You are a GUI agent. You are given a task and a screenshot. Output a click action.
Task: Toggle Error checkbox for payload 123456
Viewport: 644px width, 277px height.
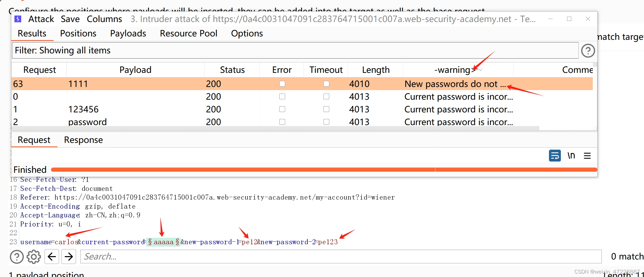[282, 109]
